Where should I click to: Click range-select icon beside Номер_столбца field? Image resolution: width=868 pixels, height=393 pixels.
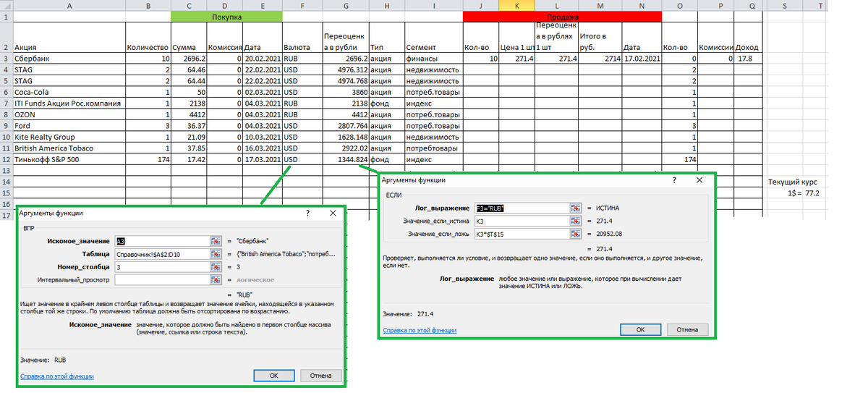216,267
